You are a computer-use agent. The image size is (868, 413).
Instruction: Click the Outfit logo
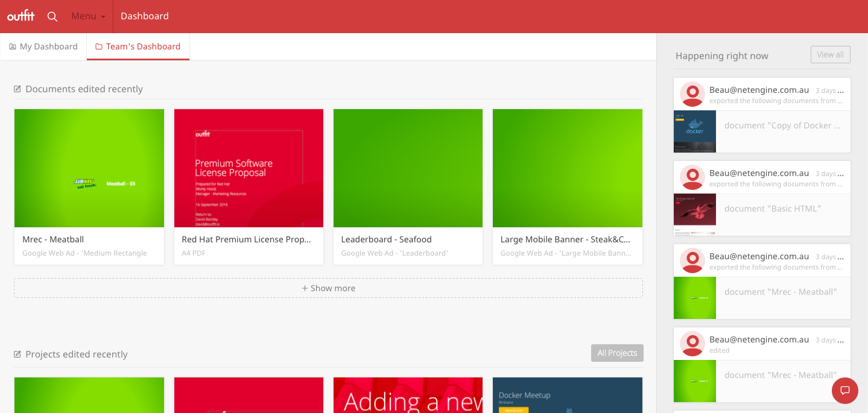pyautogui.click(x=21, y=16)
